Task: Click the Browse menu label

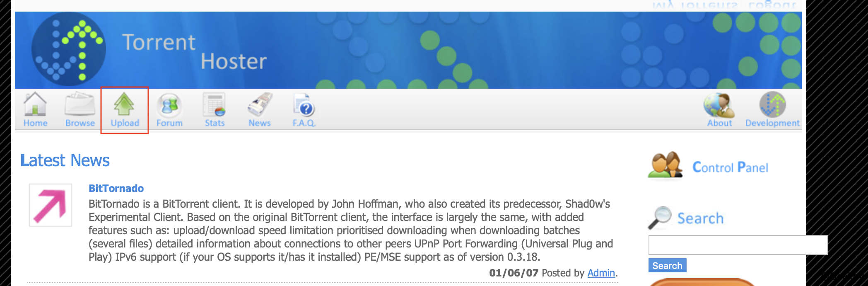Action: 80,123
